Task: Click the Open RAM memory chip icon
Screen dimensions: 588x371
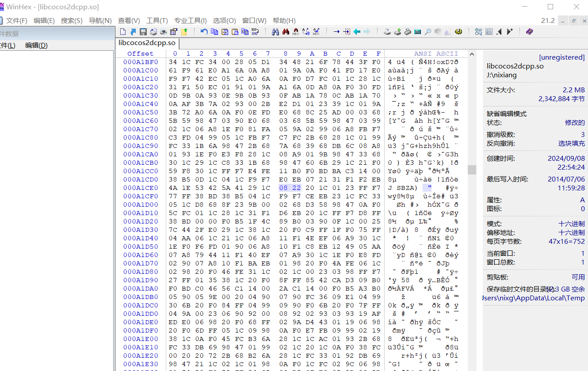Action: [x=408, y=32]
